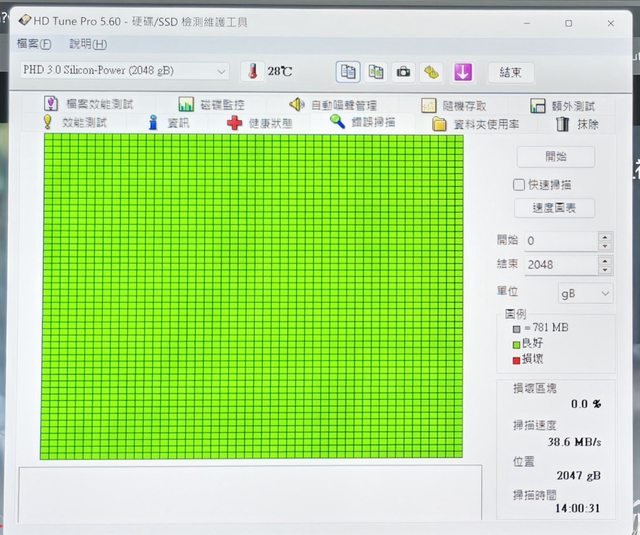
Task: Click the camera save screenshot icon
Action: [x=403, y=72]
